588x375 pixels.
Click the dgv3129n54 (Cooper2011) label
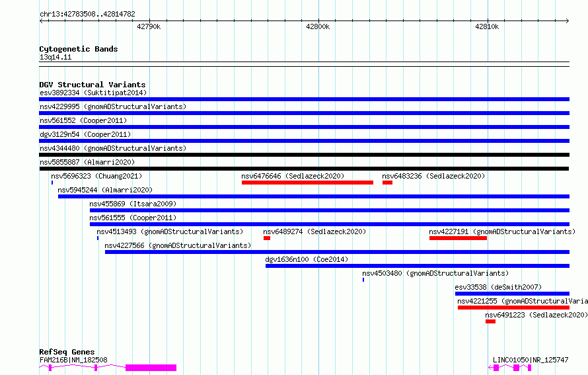coord(85,134)
